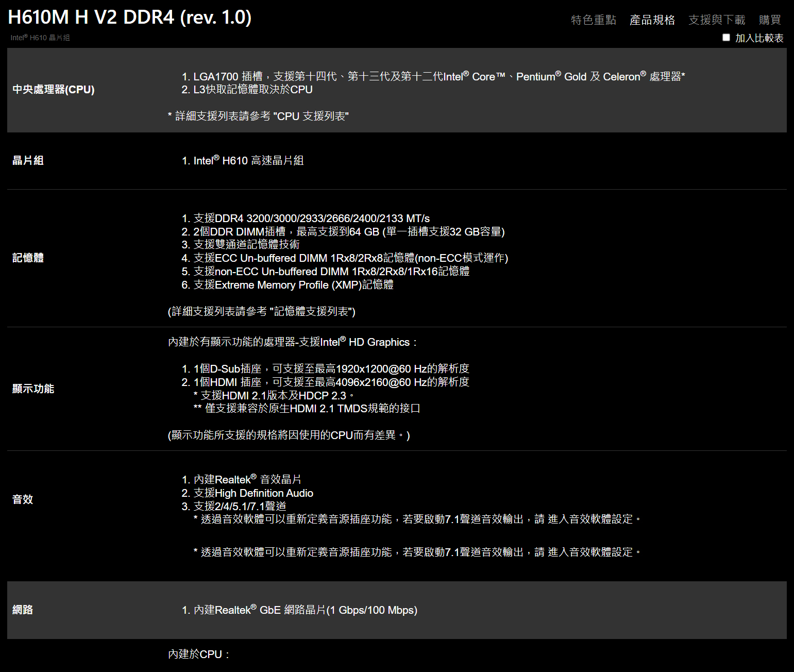The height and width of the screenshot is (672, 794).
Task: Select the 晶片組 row heading
Action: click(28, 160)
